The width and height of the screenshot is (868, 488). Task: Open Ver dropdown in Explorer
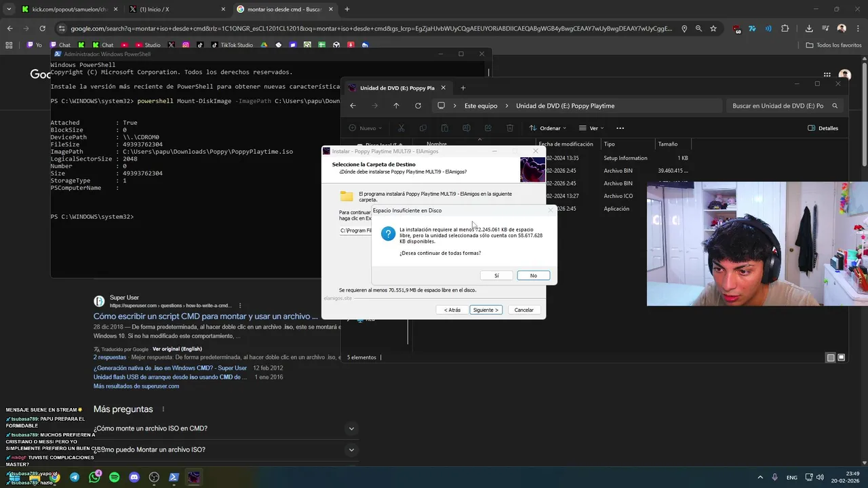click(x=592, y=128)
